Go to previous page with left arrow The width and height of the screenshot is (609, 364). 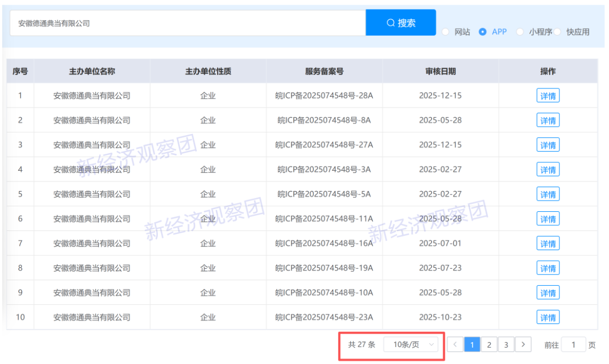(455, 345)
